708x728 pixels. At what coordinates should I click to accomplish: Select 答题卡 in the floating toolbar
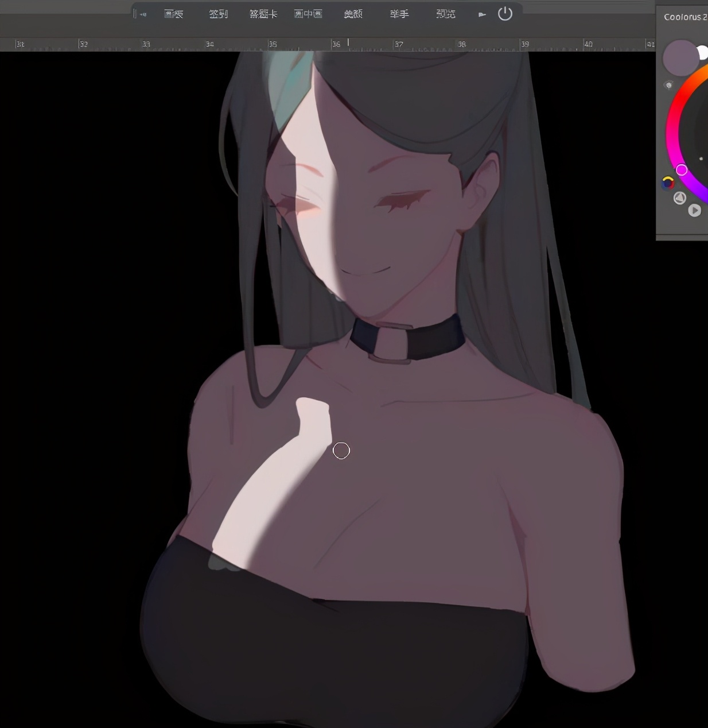(x=263, y=14)
